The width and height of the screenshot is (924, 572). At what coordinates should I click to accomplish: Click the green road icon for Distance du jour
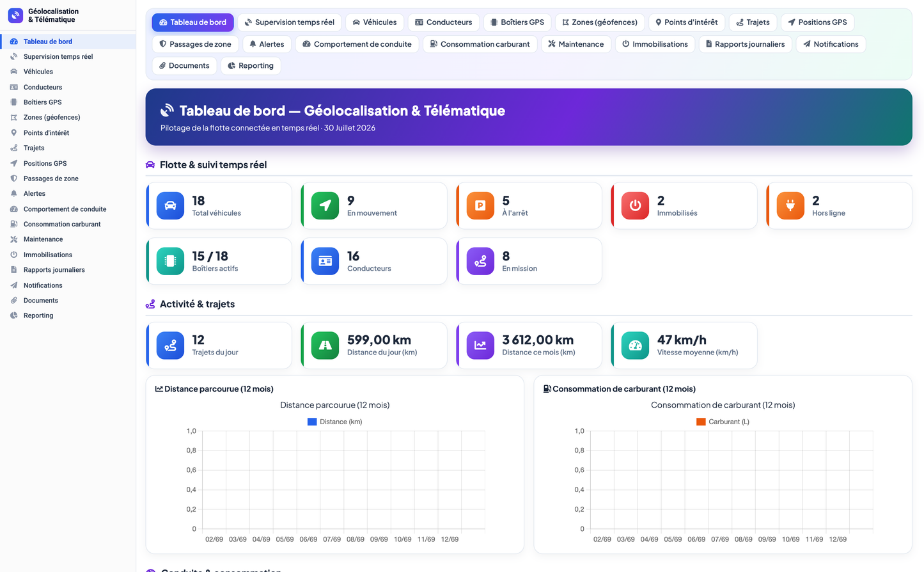coord(325,346)
